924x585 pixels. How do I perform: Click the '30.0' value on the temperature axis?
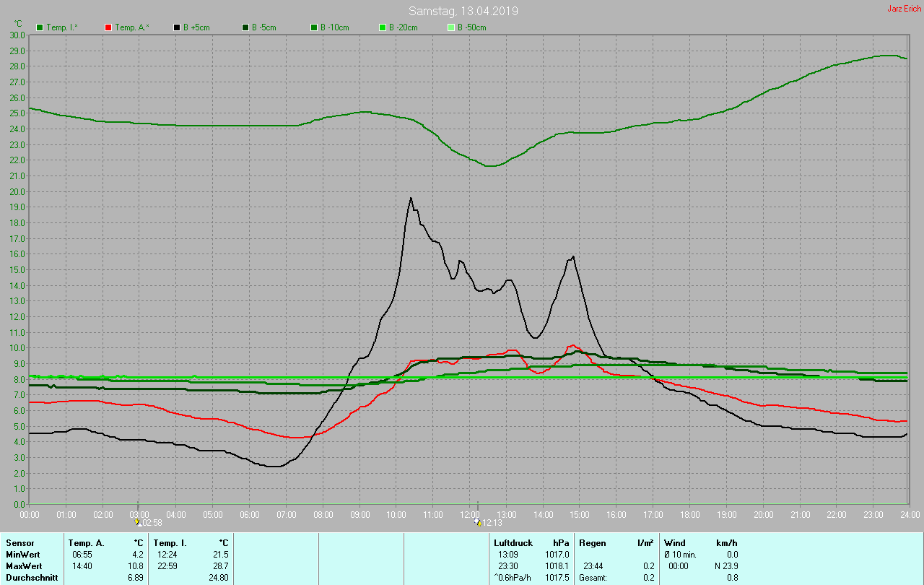pos(17,35)
